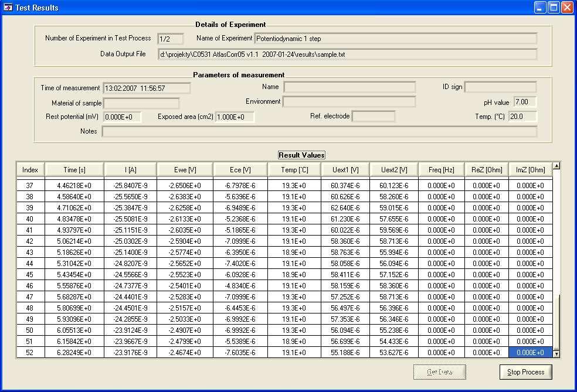
Task: Click the Environment field
Action: (349, 101)
